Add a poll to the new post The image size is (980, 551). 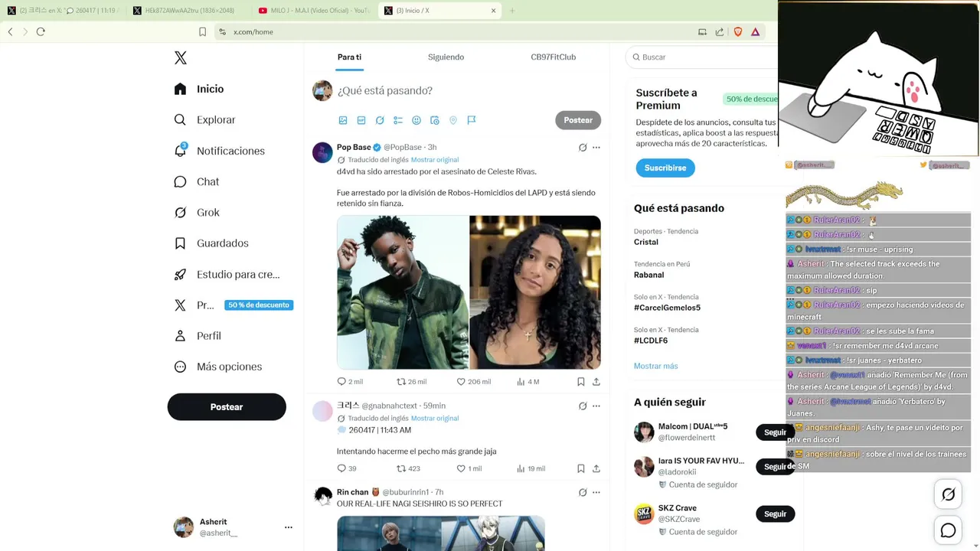398,120
